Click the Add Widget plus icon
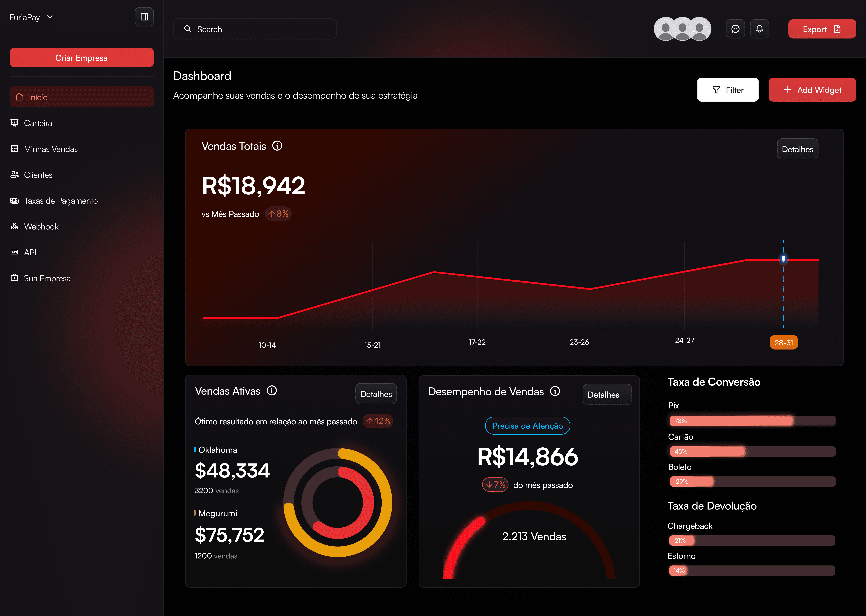The width and height of the screenshot is (866, 616). pyautogui.click(x=788, y=90)
